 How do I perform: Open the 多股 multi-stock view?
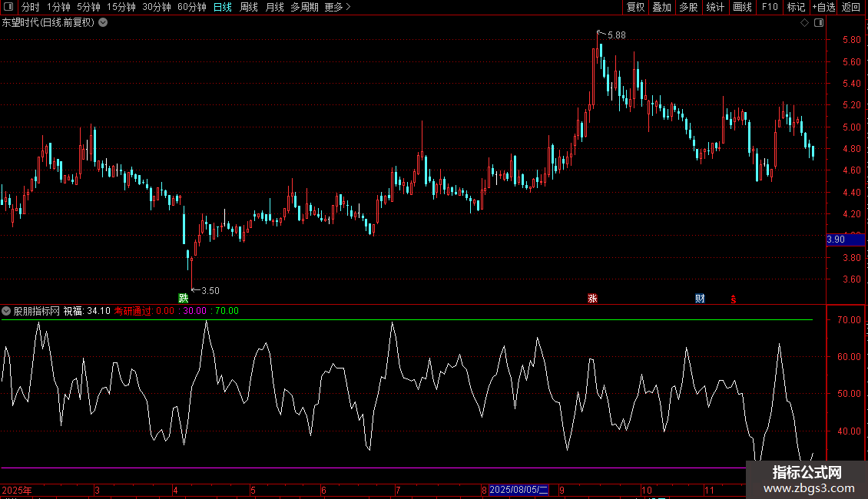coord(688,7)
